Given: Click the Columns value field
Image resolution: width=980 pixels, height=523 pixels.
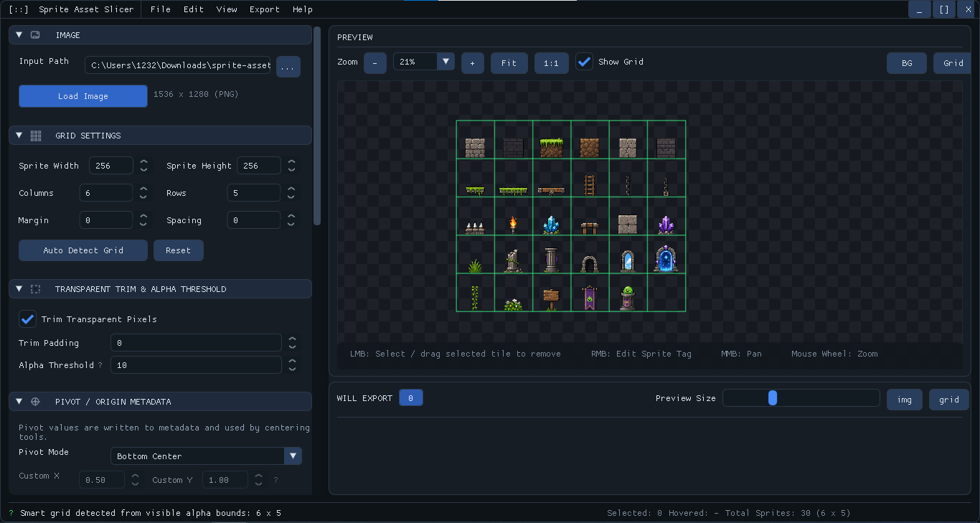Looking at the screenshot, I should click(106, 193).
